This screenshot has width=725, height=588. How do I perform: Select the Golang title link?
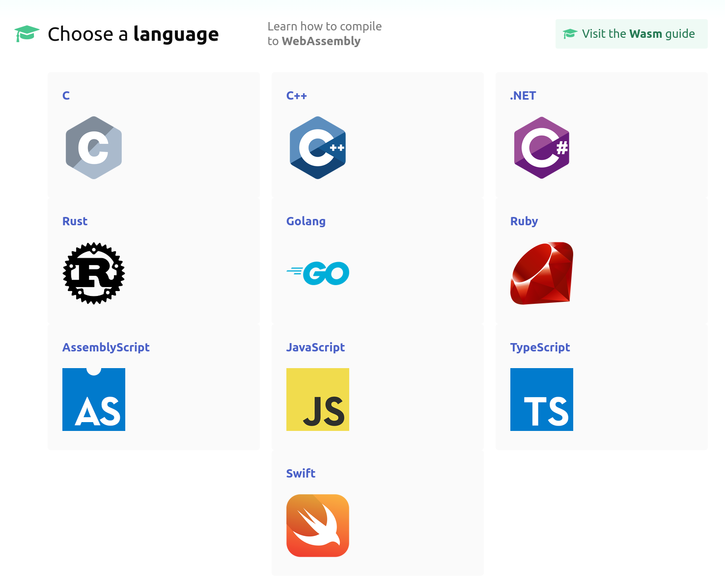(x=306, y=222)
